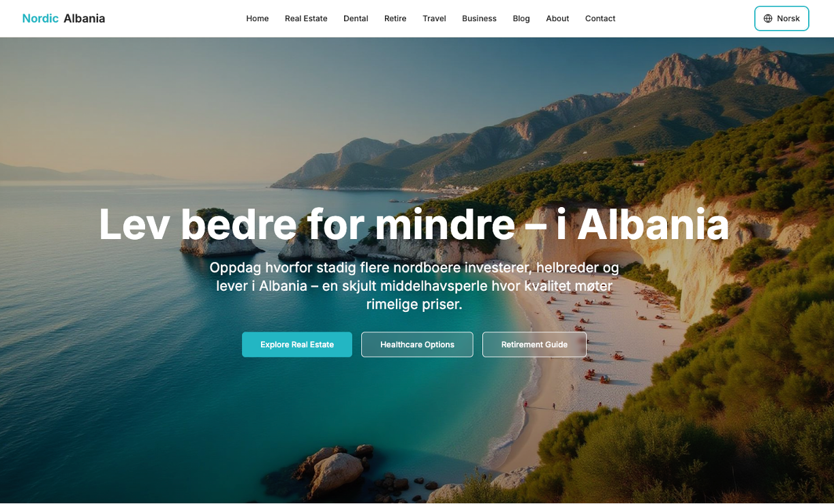Open Healthcare Options
The width and height of the screenshot is (834, 504).
point(417,345)
